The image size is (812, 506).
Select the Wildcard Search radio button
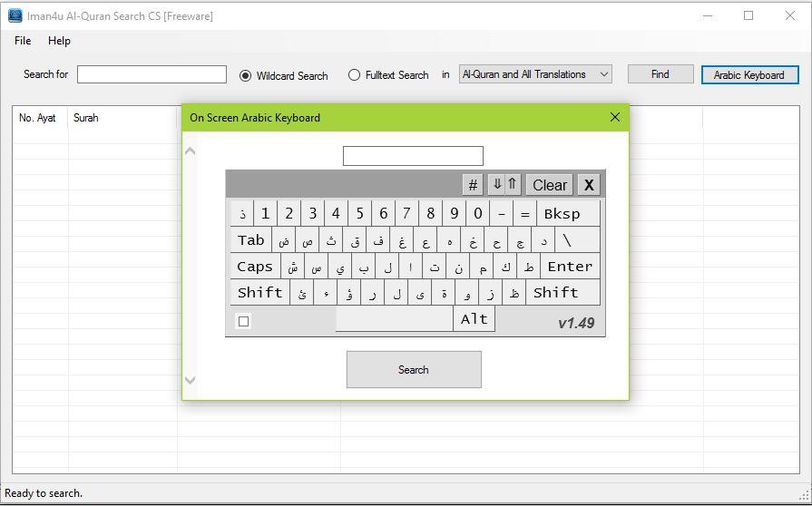pos(246,75)
